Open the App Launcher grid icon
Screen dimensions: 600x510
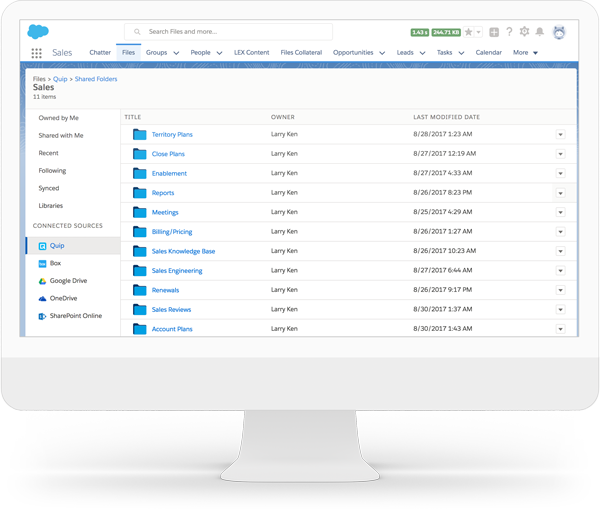pos(37,53)
